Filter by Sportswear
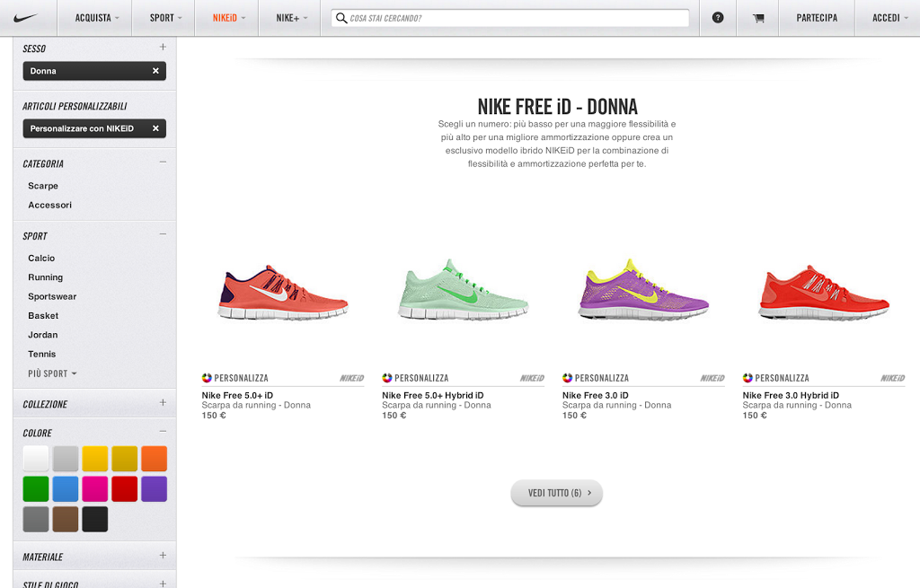920x588 pixels. pos(52,296)
